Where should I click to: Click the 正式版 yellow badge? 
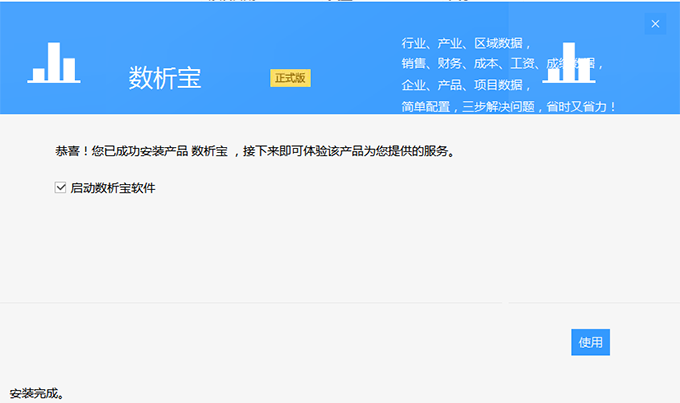[290, 78]
